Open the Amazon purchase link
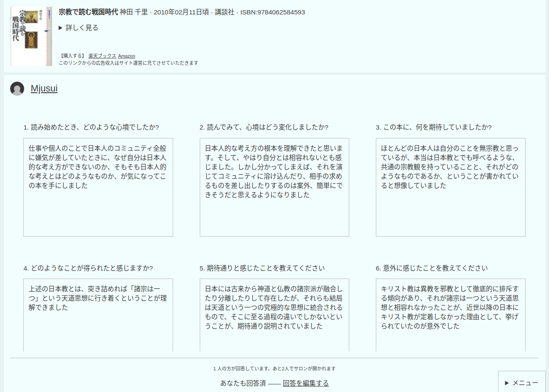The width and height of the screenshot is (549, 392). click(127, 56)
